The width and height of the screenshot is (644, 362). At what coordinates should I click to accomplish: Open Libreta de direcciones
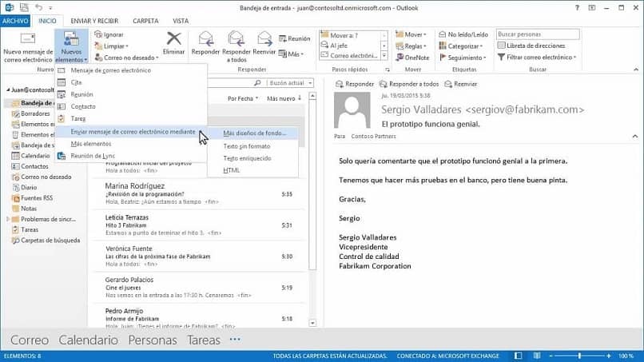[531, 46]
